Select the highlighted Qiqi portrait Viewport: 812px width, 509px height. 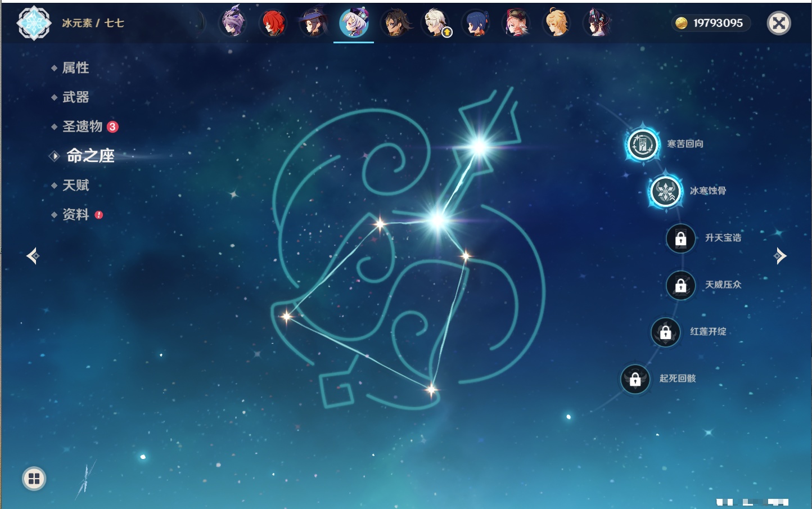[354, 23]
